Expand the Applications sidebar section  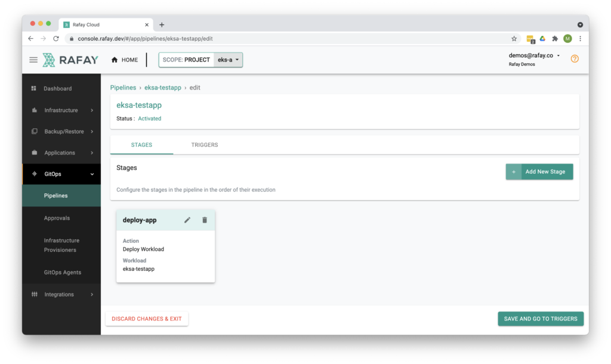tap(61, 153)
